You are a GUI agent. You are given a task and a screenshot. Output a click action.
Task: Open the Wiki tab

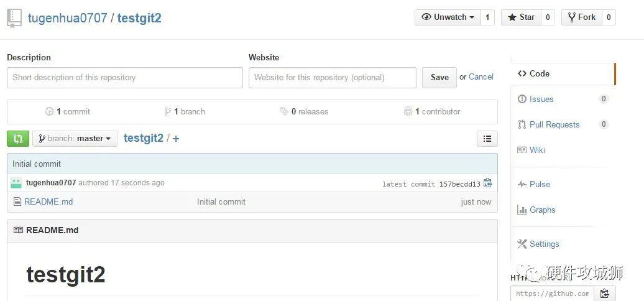[531, 150]
